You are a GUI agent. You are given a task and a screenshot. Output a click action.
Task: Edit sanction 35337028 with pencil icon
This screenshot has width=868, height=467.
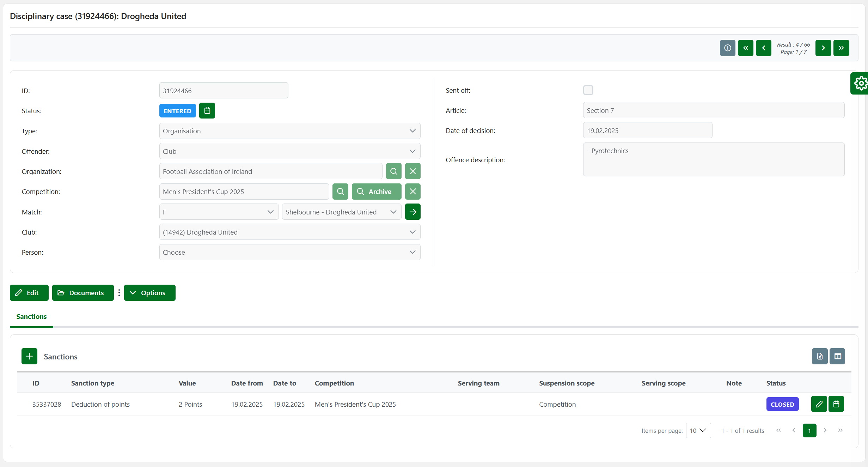click(819, 404)
